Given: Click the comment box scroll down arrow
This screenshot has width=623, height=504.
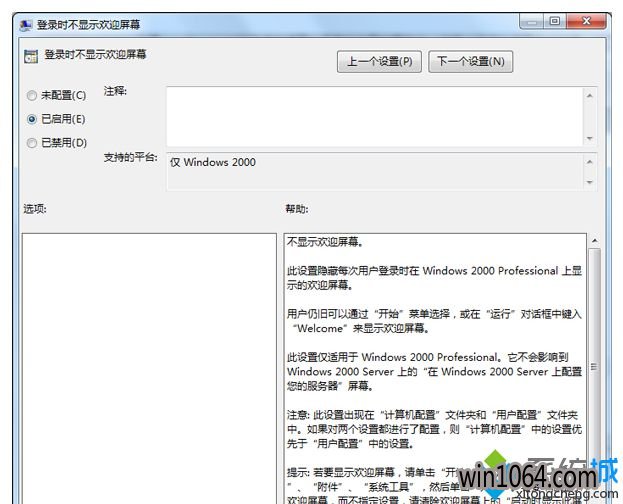Looking at the screenshot, I should click(590, 138).
